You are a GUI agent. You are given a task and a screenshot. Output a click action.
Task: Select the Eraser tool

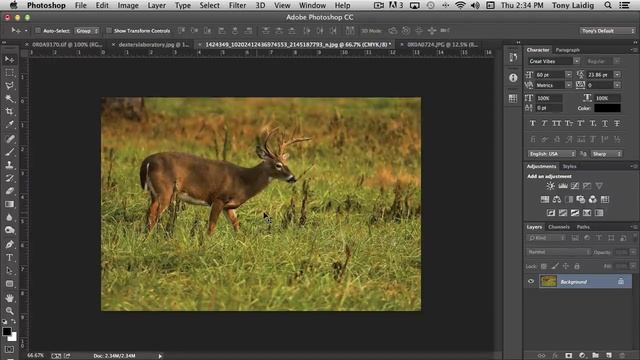click(9, 191)
